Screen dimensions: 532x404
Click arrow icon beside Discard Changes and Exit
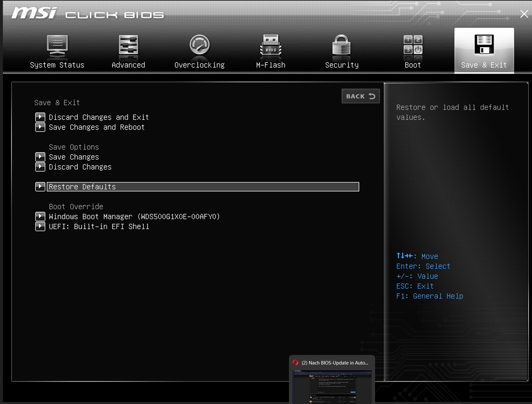(40, 117)
